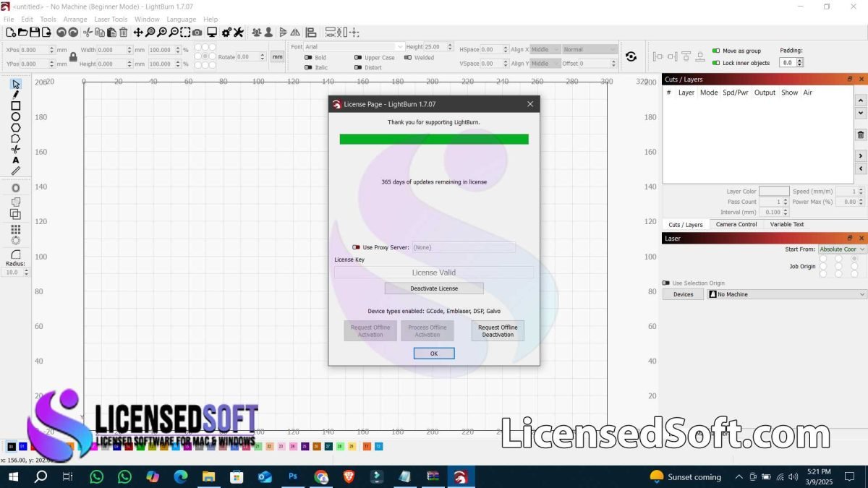This screenshot has width=868, height=488.
Task: Cut selection with the scissors toolbar icon
Action: click(88, 33)
